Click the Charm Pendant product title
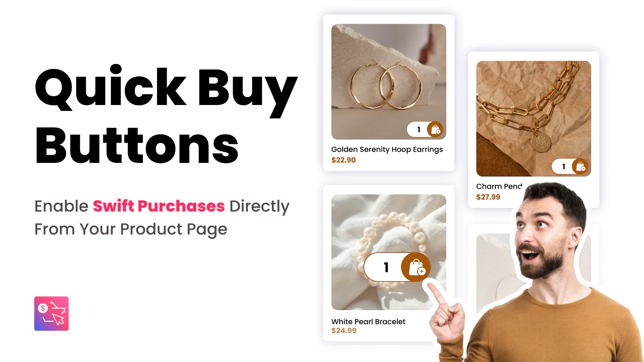The width and height of the screenshot is (644, 362). coord(499,186)
